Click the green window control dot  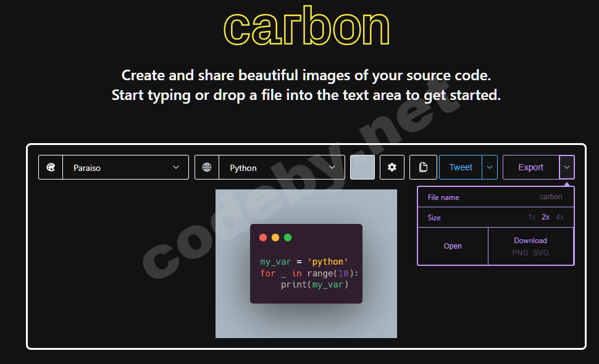[x=288, y=238]
